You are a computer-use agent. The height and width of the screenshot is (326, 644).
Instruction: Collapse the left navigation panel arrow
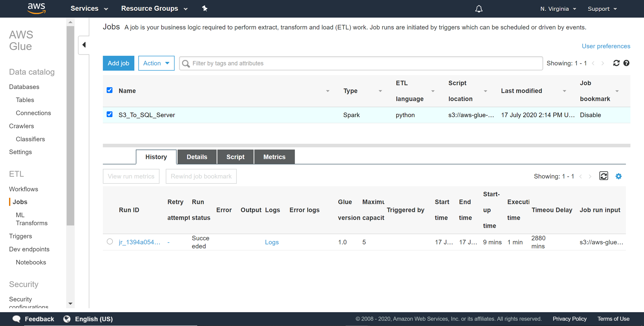pyautogui.click(x=84, y=45)
